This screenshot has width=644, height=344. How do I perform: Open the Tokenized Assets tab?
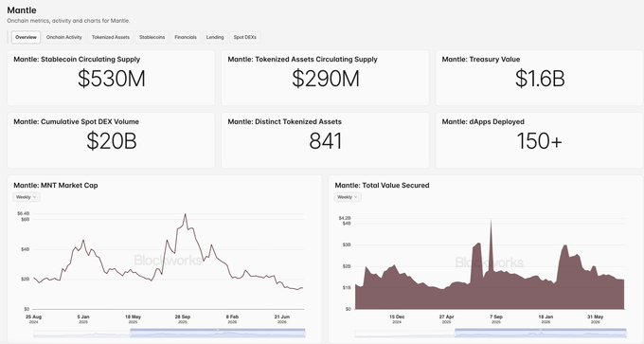point(111,37)
